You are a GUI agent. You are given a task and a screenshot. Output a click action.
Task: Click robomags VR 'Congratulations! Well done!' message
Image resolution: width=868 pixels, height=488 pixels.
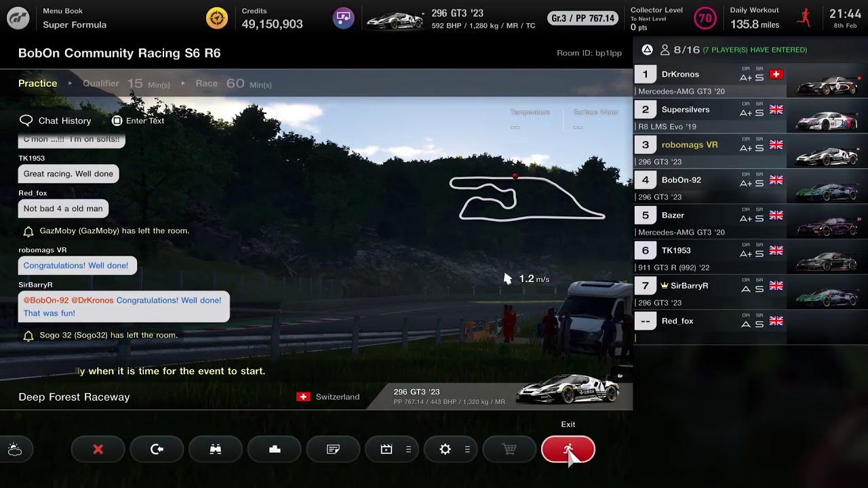click(x=77, y=266)
